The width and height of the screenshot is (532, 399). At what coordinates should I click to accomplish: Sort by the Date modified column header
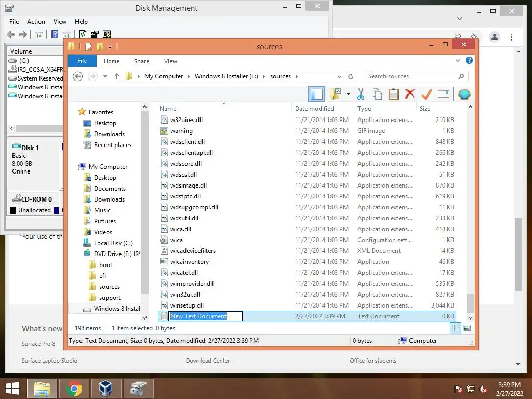click(323, 108)
